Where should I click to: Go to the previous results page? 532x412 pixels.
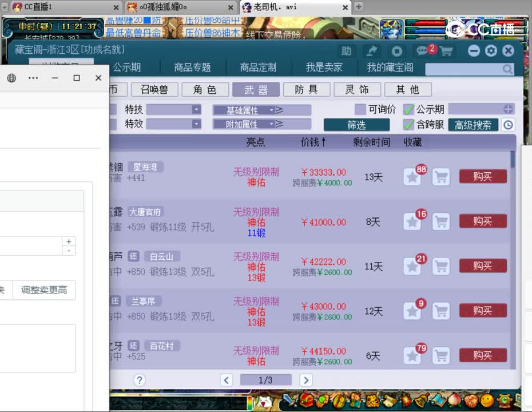tap(227, 380)
